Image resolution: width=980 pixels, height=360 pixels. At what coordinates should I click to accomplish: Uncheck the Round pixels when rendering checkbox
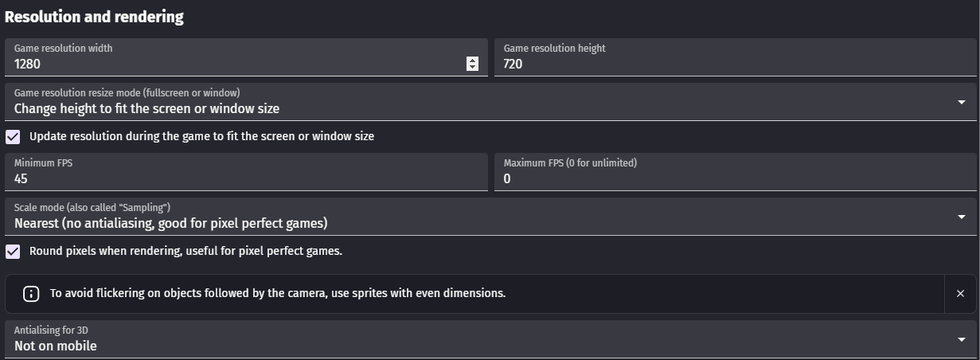pos(13,251)
